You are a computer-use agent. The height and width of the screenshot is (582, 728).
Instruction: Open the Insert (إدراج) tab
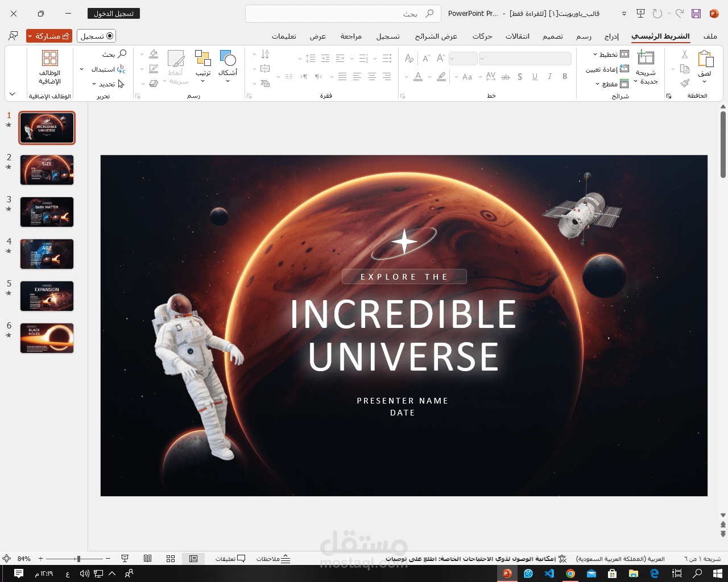coord(611,36)
